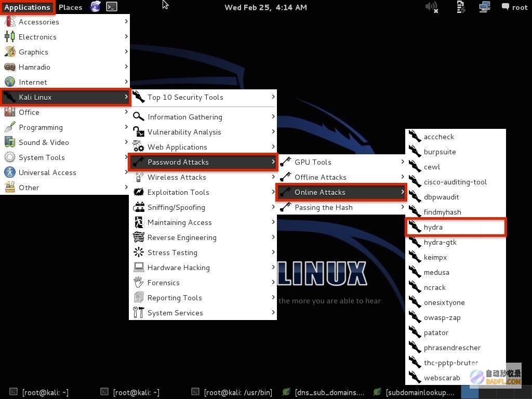This screenshot has width=532, height=399.
Task: Launch cisco-auditing-tool
Action: 456,182
